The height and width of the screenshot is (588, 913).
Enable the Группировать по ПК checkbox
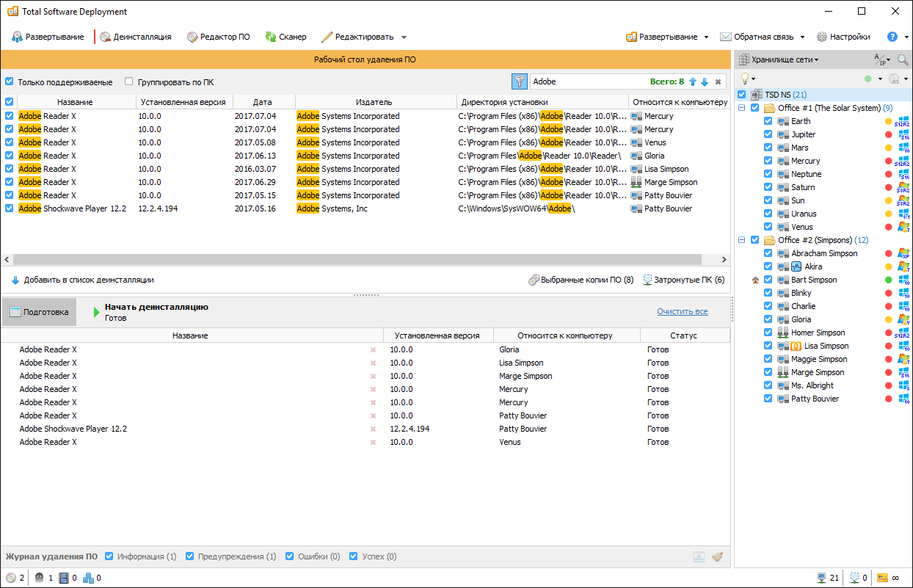[x=129, y=82]
